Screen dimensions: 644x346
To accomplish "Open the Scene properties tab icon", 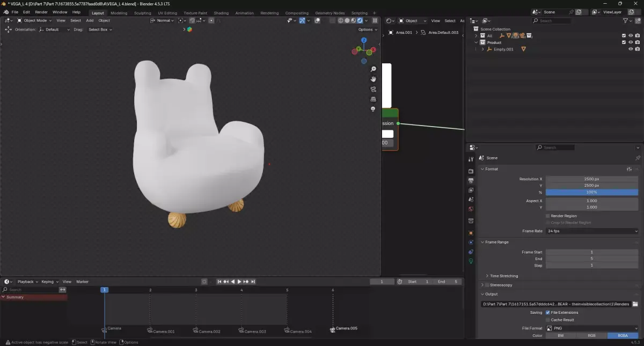I will pos(471,200).
